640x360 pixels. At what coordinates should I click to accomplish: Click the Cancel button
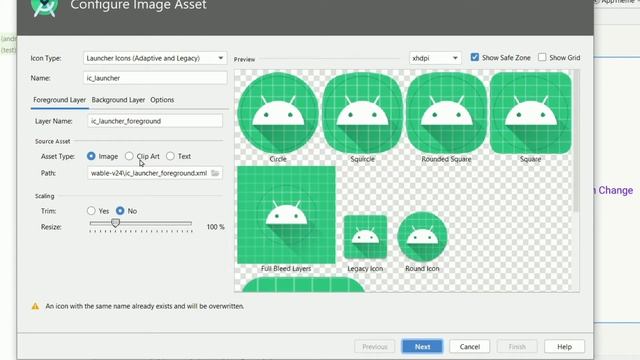469,347
